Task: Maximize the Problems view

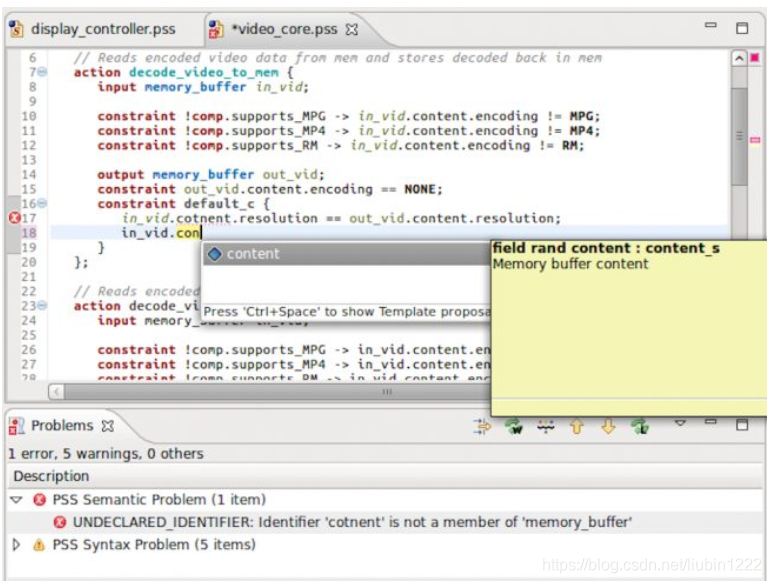Action: (742, 424)
